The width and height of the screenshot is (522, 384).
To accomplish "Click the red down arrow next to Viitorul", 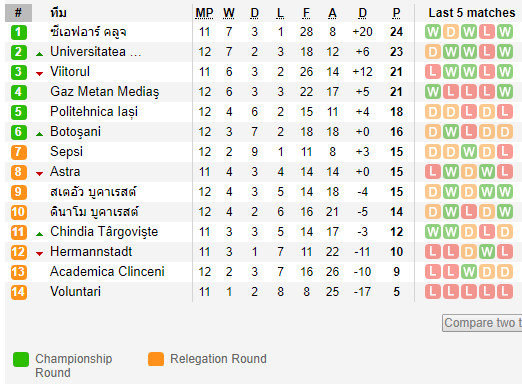I will (39, 74).
